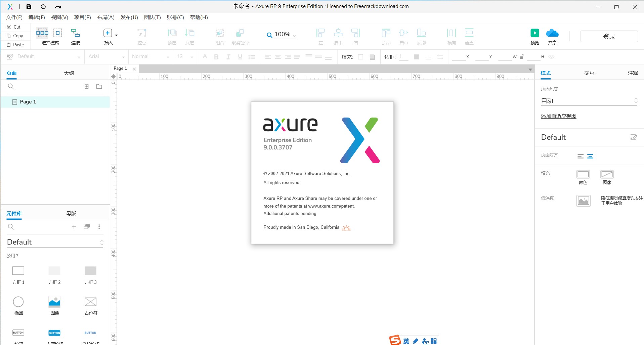Toggle underline text formatting
Screen dimensions: 644x345
click(240, 56)
